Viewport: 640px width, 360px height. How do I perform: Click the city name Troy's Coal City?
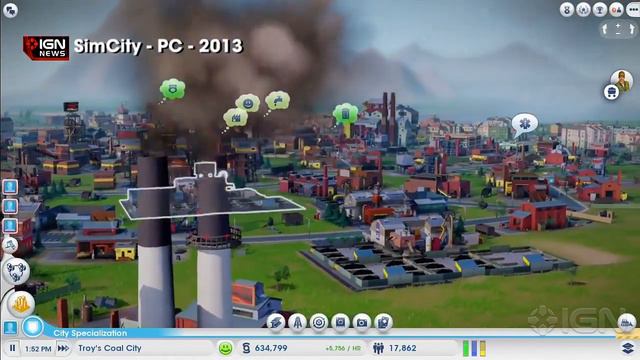pos(110,348)
